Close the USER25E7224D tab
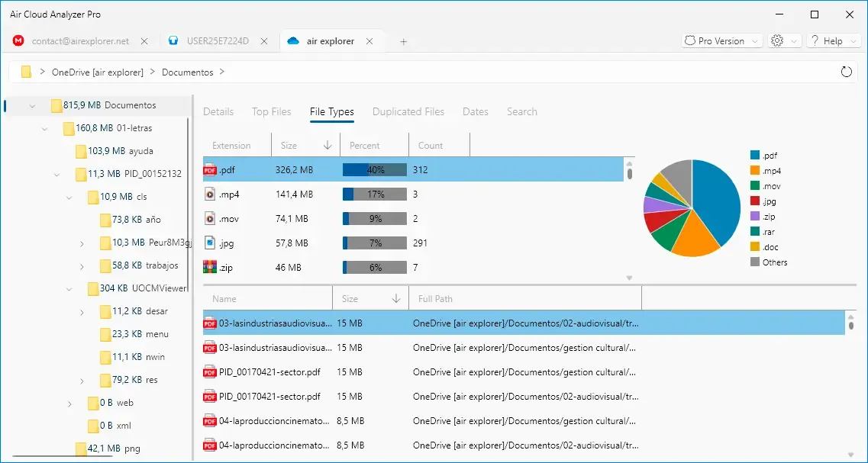 (x=264, y=41)
